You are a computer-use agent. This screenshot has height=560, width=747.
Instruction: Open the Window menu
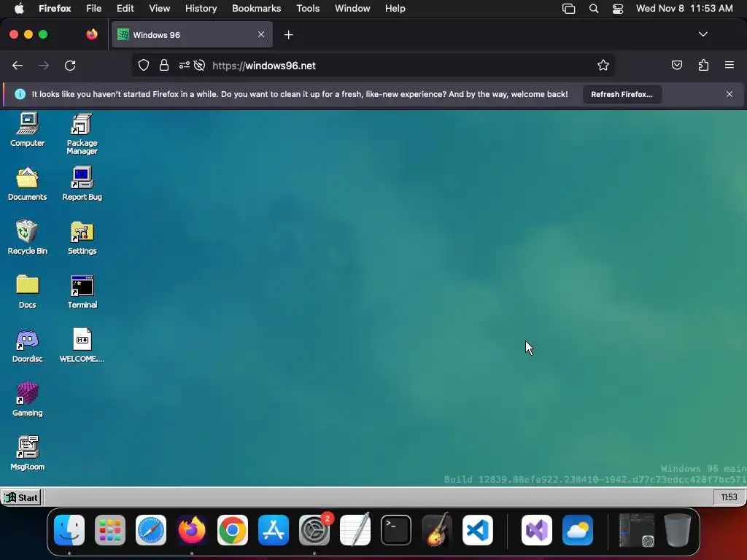coord(352,9)
